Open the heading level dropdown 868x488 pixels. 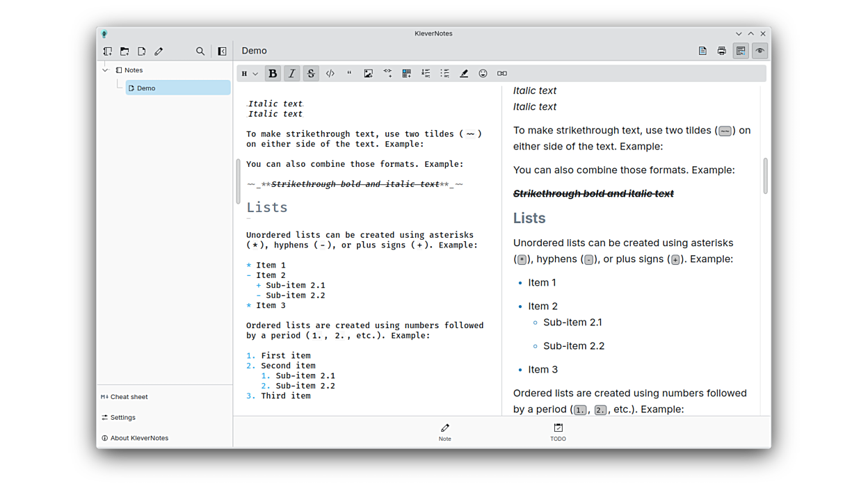click(x=249, y=74)
